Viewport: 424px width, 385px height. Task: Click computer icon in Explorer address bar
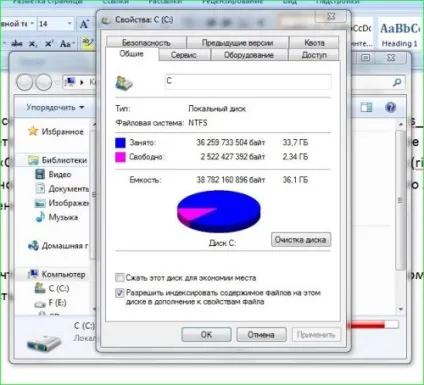click(70, 82)
